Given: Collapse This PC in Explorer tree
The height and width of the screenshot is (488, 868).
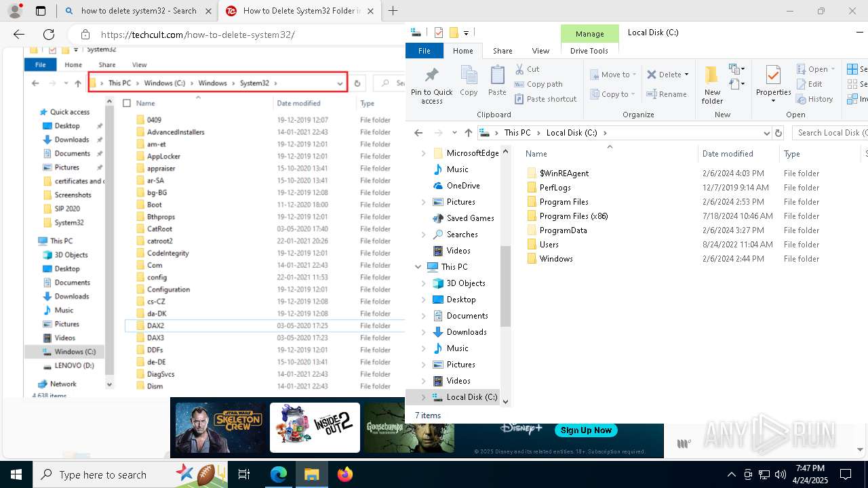Looking at the screenshot, I should click(x=418, y=267).
